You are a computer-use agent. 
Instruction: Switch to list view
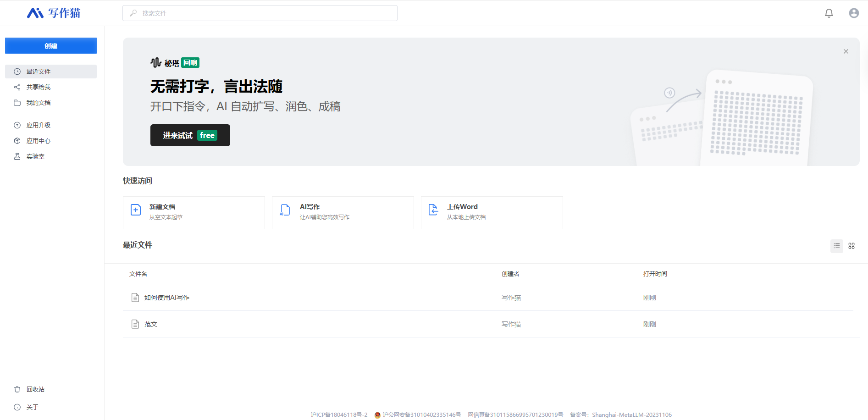coord(837,246)
